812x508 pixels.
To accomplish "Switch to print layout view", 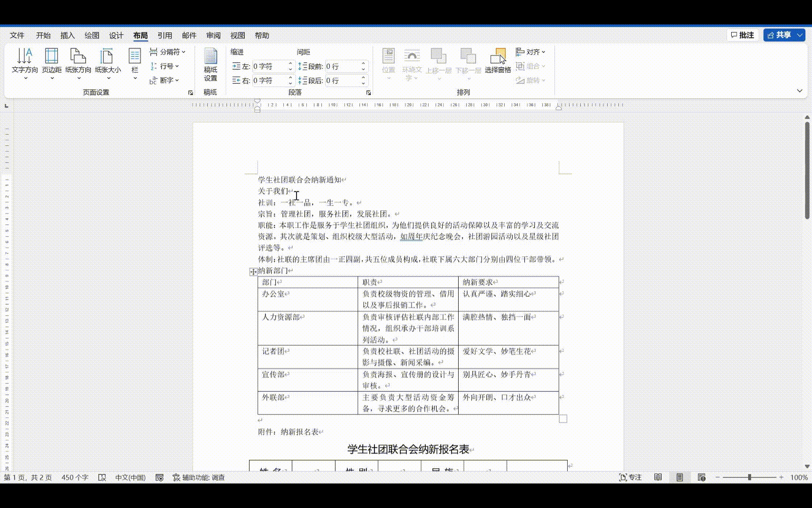I will pyautogui.click(x=679, y=477).
